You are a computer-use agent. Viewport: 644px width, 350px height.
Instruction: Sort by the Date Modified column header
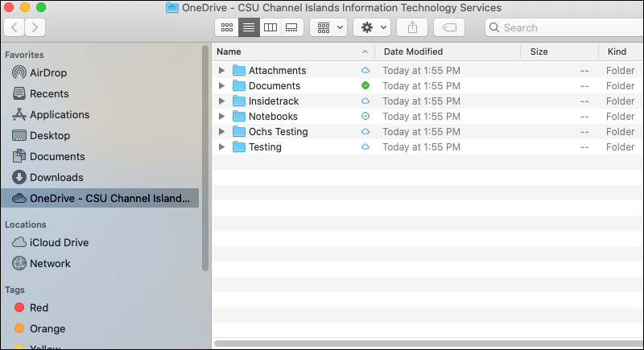448,51
